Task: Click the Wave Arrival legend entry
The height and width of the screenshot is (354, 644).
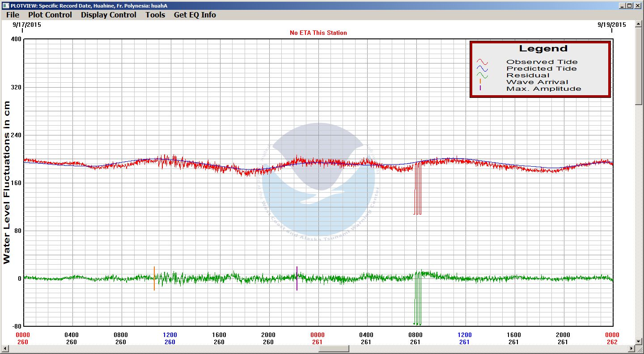Action: (537, 82)
